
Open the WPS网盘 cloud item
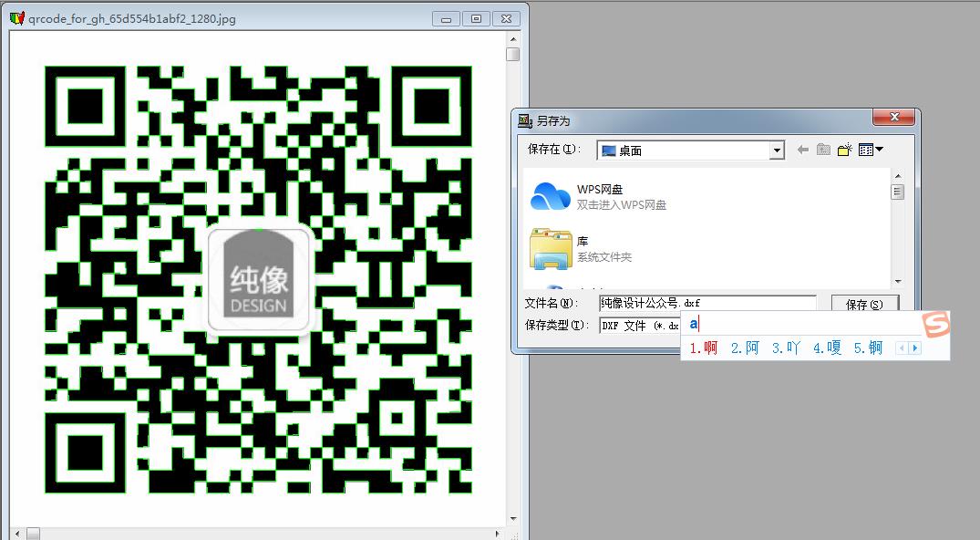597,196
